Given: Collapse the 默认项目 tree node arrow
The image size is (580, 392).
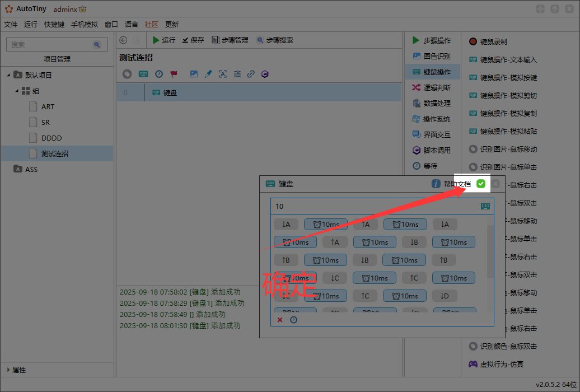Looking at the screenshot, I should [x=8, y=75].
